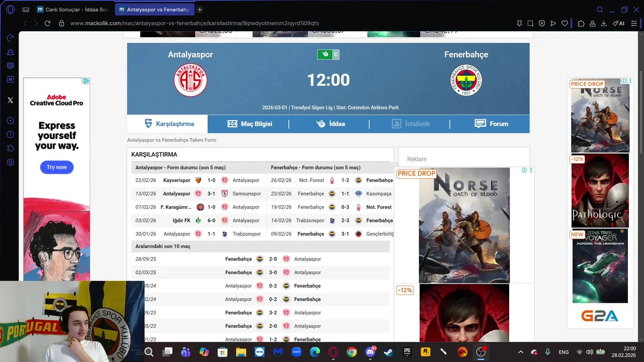Open the Antalyaspor team name in header
Viewport: 644px width, 362px height.
[x=191, y=54]
